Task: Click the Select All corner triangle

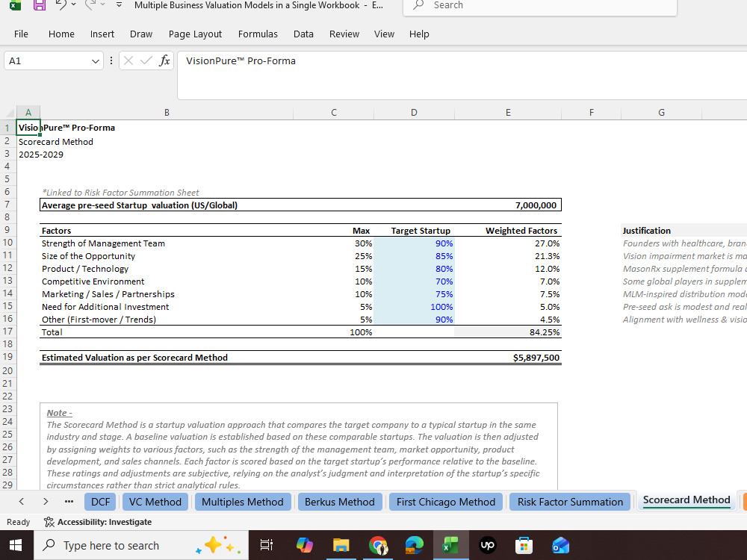Action: [x=10, y=113]
